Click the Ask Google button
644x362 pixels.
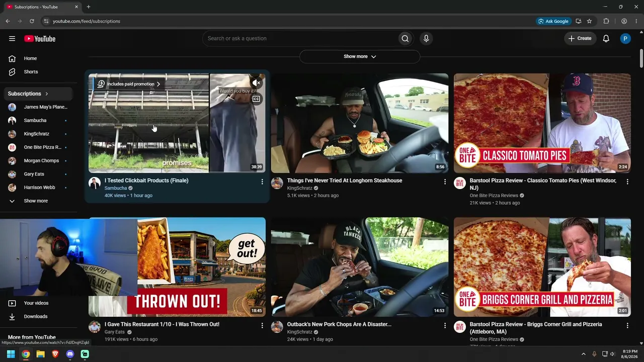(x=553, y=21)
